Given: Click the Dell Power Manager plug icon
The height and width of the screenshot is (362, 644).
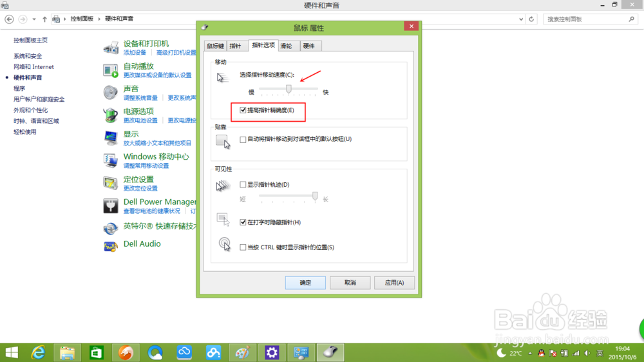Looking at the screenshot, I should point(111,205).
